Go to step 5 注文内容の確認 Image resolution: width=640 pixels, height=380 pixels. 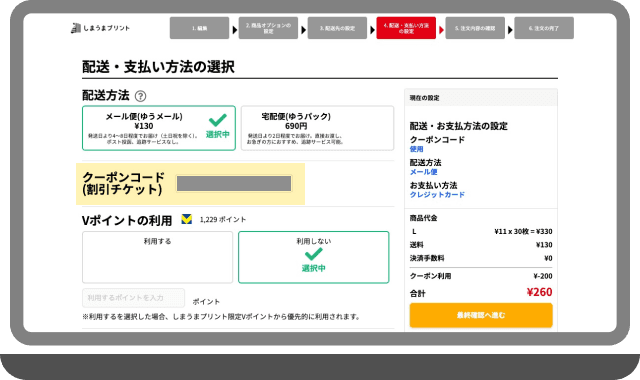(x=475, y=28)
